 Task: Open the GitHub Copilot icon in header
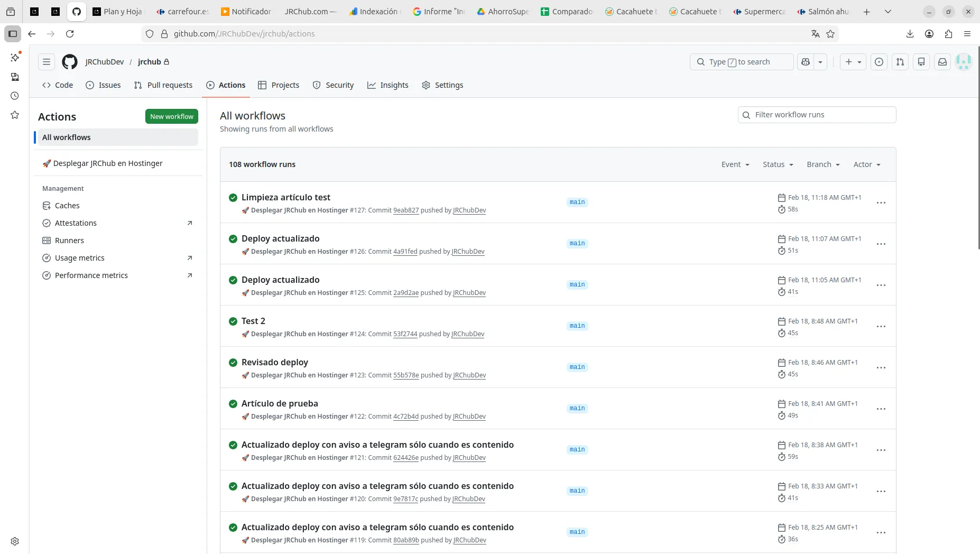click(x=806, y=62)
